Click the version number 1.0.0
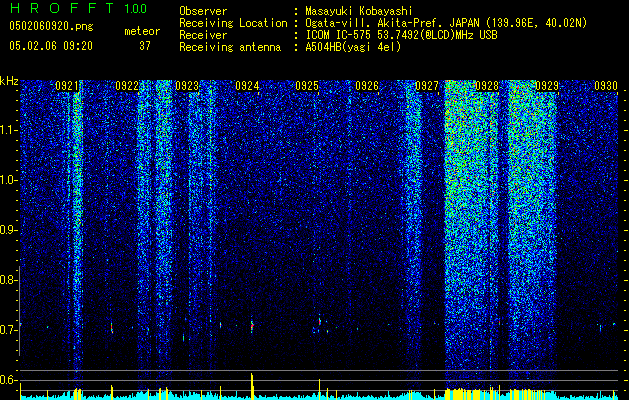 pos(136,8)
